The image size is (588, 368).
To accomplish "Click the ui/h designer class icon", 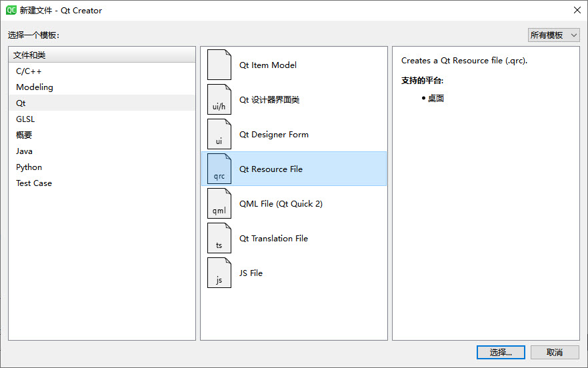I will pos(219,99).
